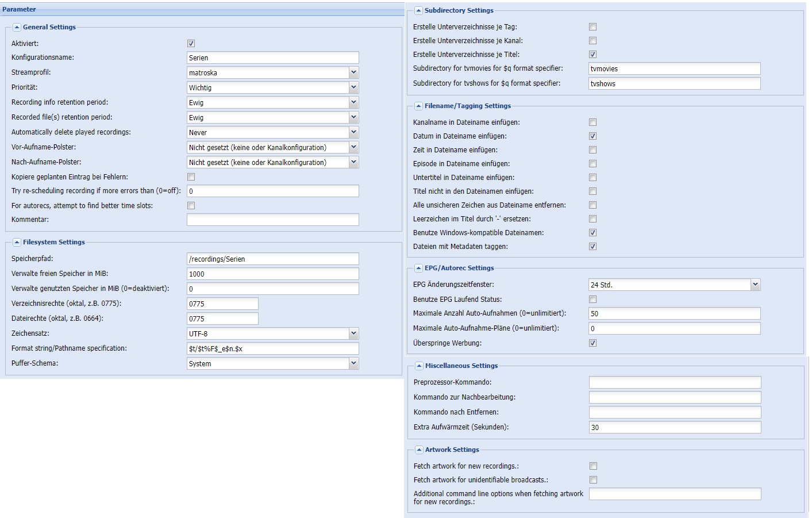Enable Fetch artwork for unidentifiable broadcasts

(x=593, y=479)
